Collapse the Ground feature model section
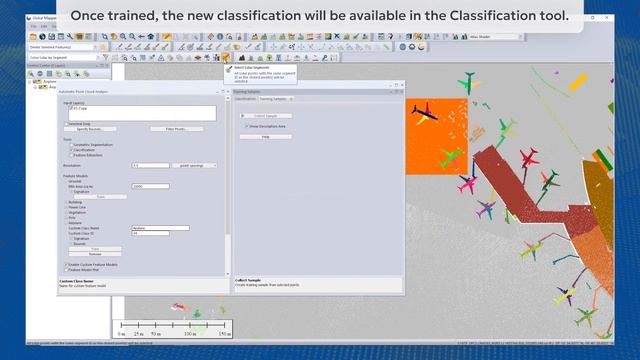The height and width of the screenshot is (360, 640). 66,181
